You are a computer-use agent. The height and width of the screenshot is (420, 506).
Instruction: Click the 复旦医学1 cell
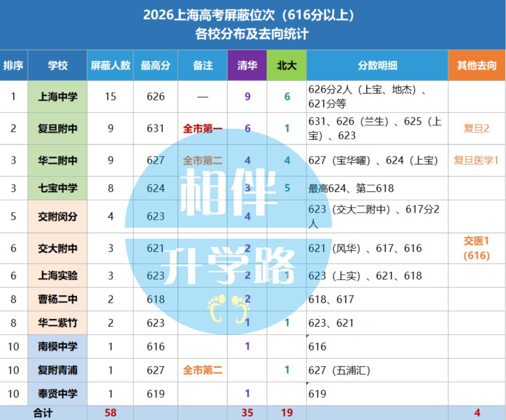(x=476, y=160)
